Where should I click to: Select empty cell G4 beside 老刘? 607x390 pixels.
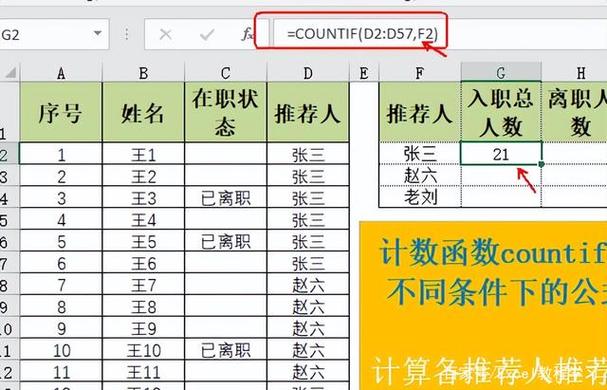coord(501,197)
